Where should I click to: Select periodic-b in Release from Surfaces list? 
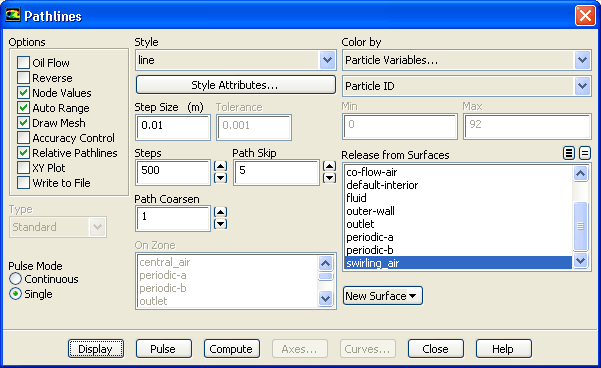click(458, 250)
